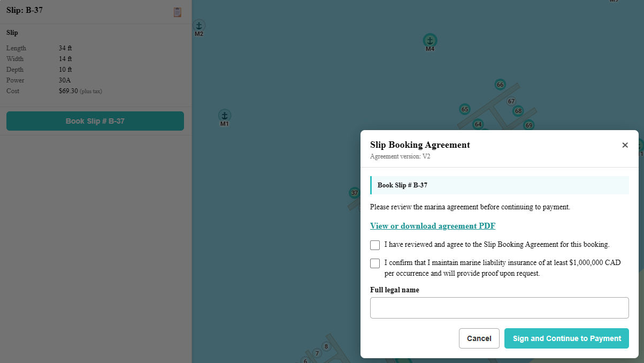The image size is (644, 363).
Task: Click the clipboard icon beside Slip: B-37
Action: click(x=178, y=12)
